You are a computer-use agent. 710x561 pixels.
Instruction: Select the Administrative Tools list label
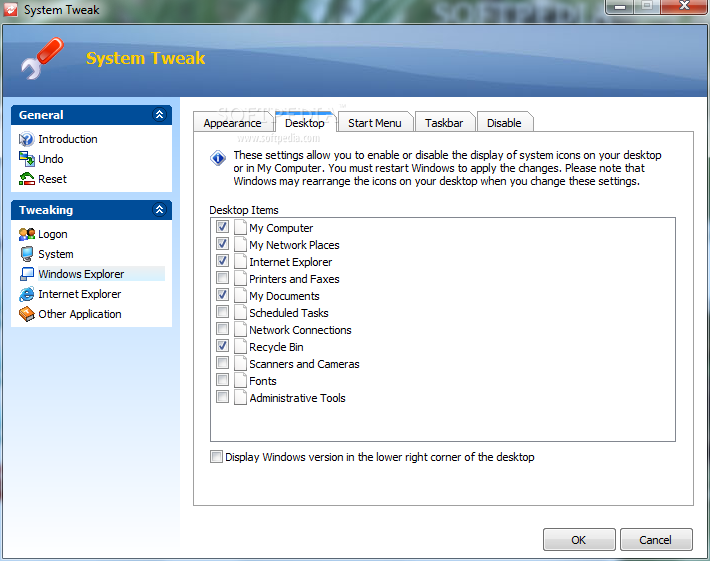coord(297,398)
